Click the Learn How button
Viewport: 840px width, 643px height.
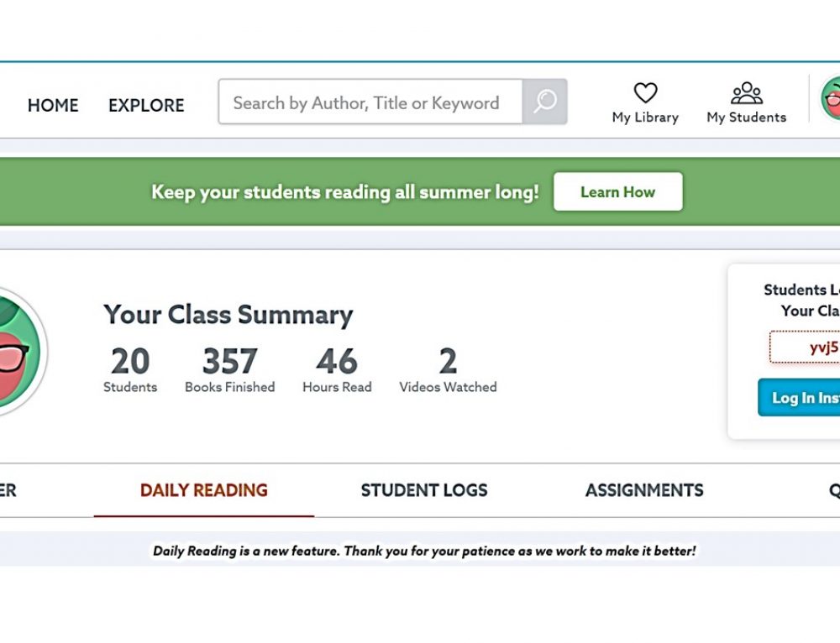(x=617, y=191)
